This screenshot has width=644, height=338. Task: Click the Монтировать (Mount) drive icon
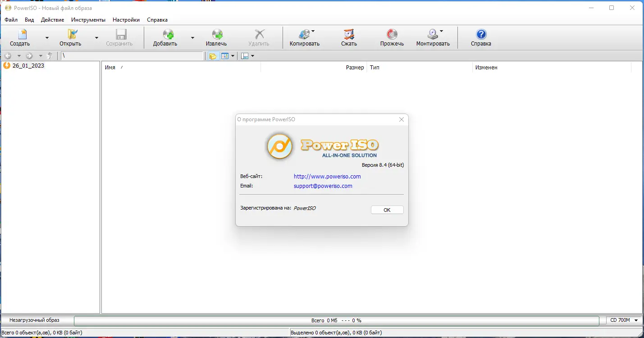pyautogui.click(x=433, y=34)
